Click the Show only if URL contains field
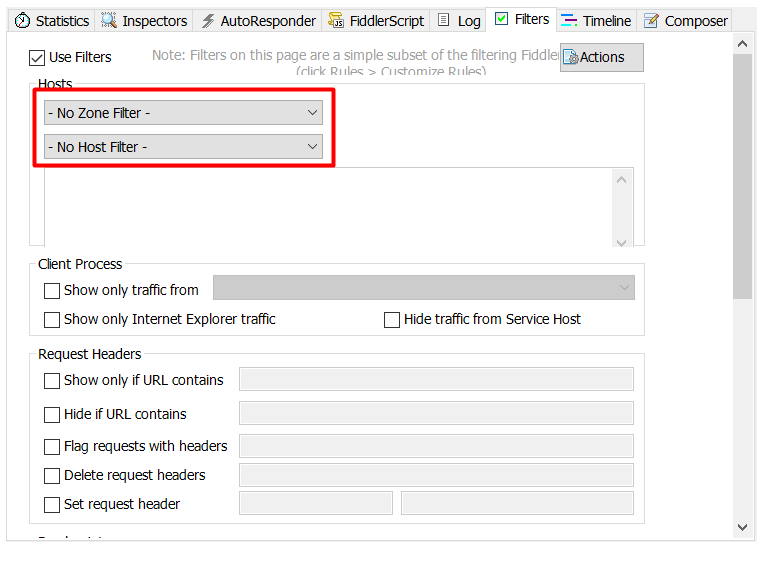Screen dimensions: 758x563 [x=436, y=379]
